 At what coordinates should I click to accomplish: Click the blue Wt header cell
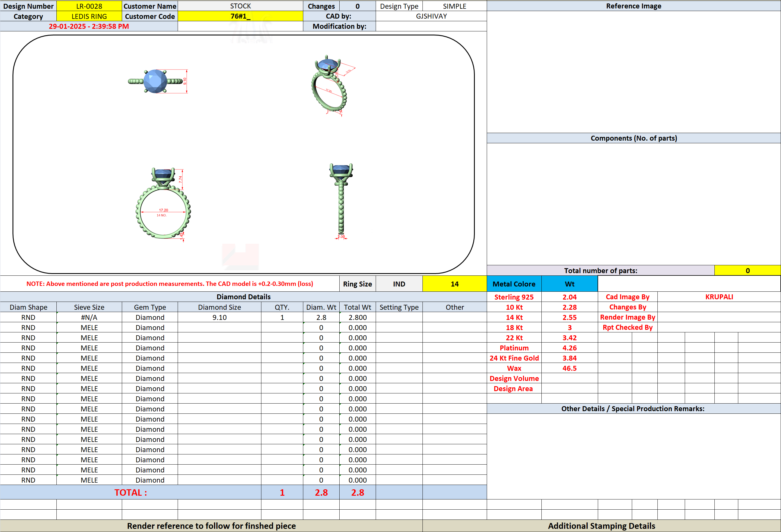pyautogui.click(x=570, y=284)
